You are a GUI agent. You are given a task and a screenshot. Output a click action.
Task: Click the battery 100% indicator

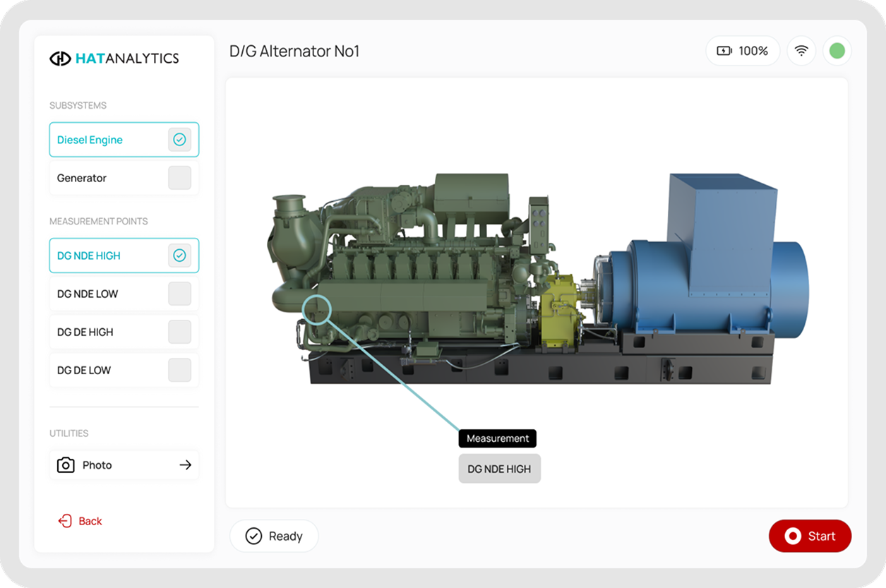742,51
